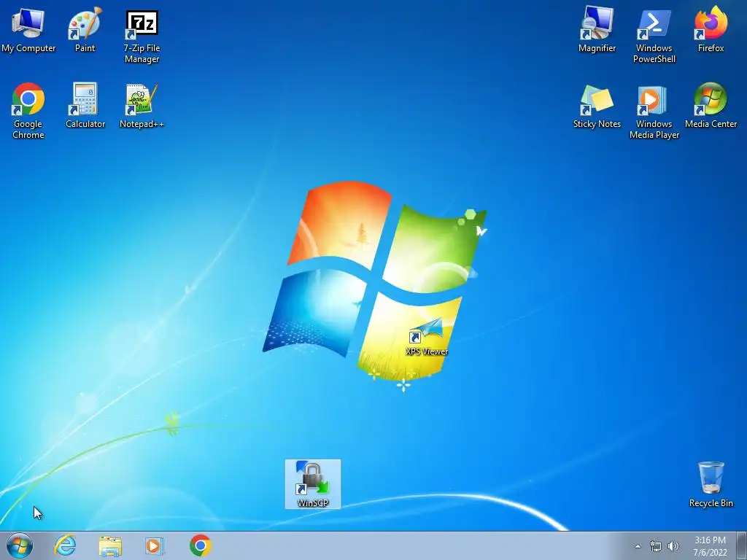Image resolution: width=747 pixels, height=560 pixels.
Task: Select the Media Center shortcut
Action: 711,105
